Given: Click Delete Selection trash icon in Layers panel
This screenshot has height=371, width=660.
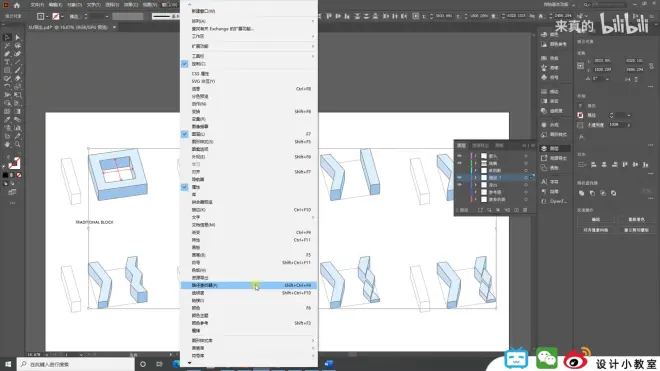Looking at the screenshot, I should [x=525, y=210].
